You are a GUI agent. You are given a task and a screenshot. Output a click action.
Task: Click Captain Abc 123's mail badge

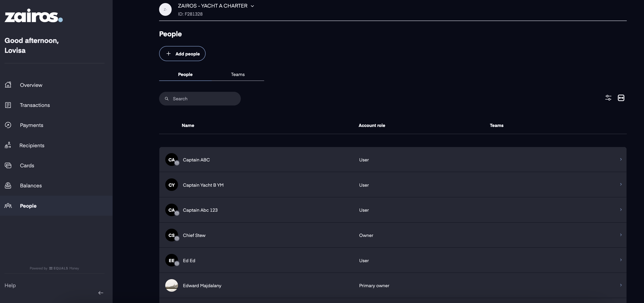click(x=177, y=213)
